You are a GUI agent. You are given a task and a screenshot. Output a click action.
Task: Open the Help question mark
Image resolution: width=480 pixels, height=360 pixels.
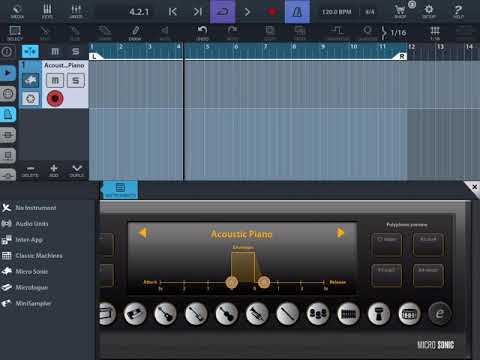pos(458,11)
